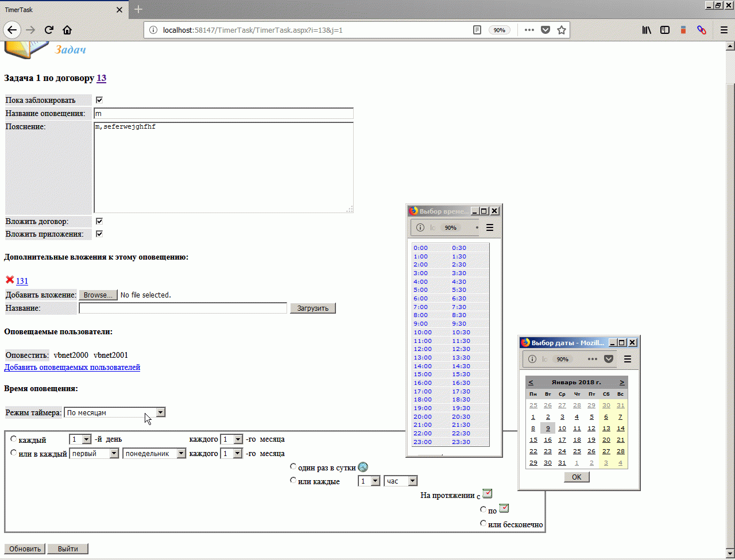Uncheck the 'Вложить договор' checkbox
Screen dimensions: 735x560
[x=99, y=221]
